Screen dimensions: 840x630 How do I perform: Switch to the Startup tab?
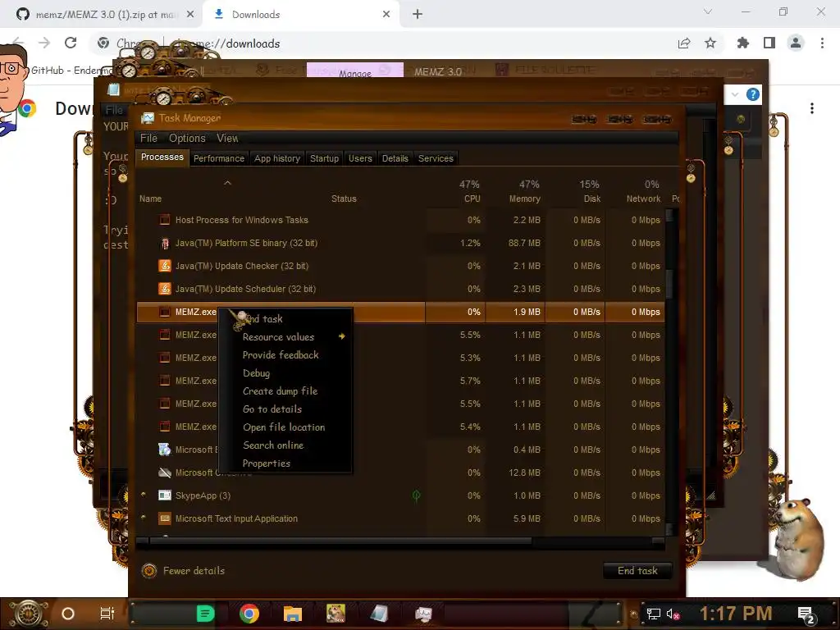point(324,158)
